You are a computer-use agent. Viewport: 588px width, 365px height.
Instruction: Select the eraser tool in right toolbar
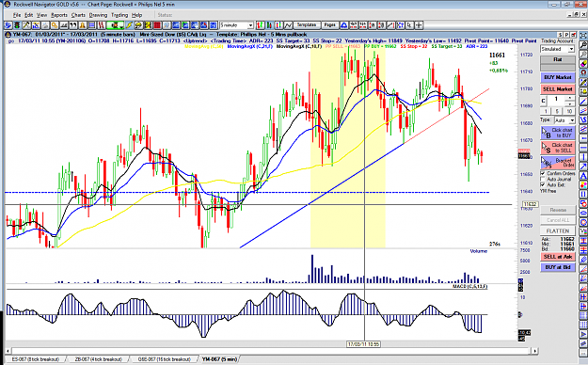583,63
